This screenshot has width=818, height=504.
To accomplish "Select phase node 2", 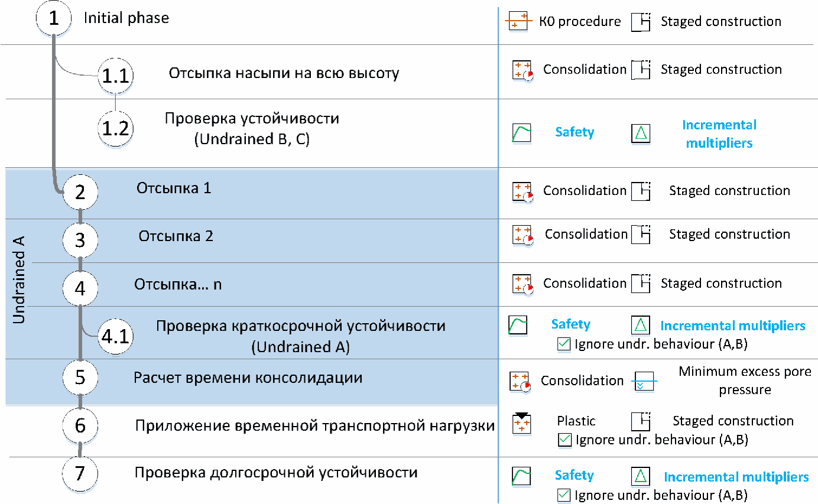I will tap(80, 193).
